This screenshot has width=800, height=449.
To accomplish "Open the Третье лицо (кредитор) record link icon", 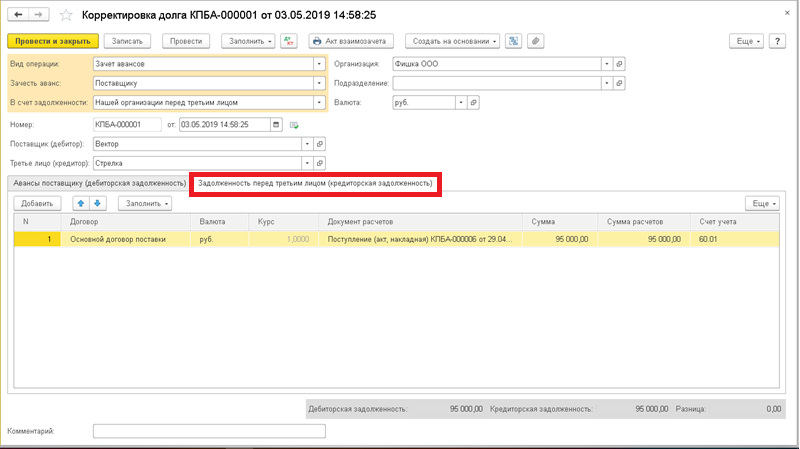I will point(319,163).
